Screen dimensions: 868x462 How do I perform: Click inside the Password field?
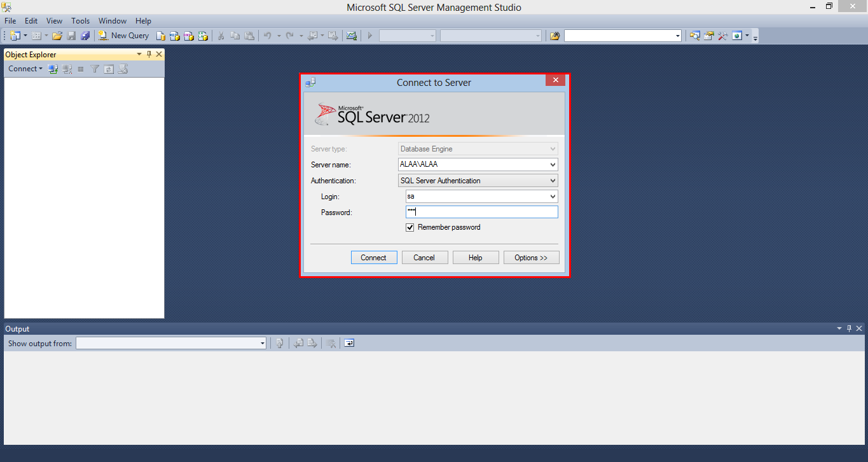[481, 213]
